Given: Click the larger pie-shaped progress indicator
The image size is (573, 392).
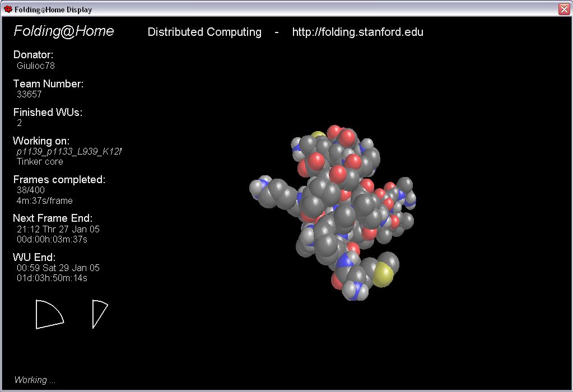Looking at the screenshot, I should tap(50, 314).
